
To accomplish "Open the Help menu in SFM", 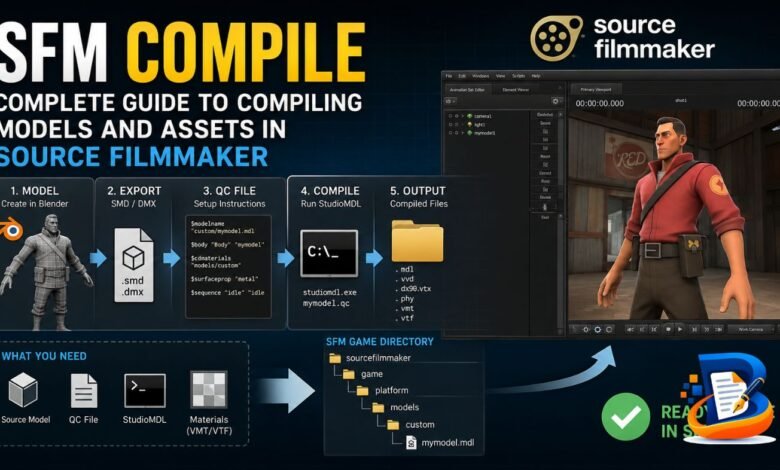I will tap(536, 76).
